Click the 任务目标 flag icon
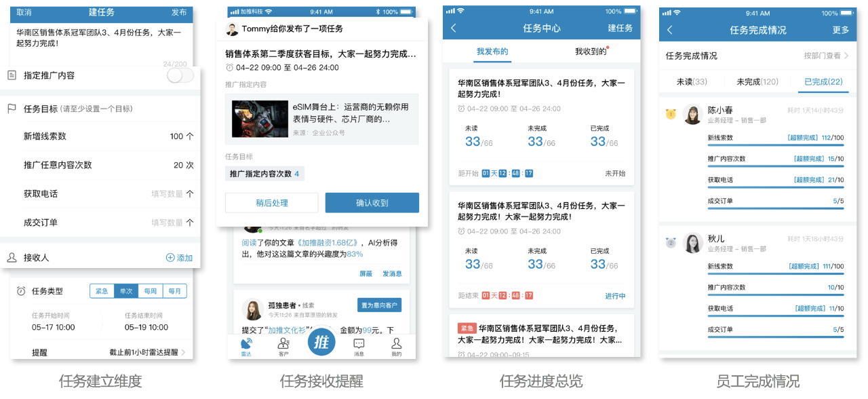Screen dimensions: 868x399 point(12,109)
